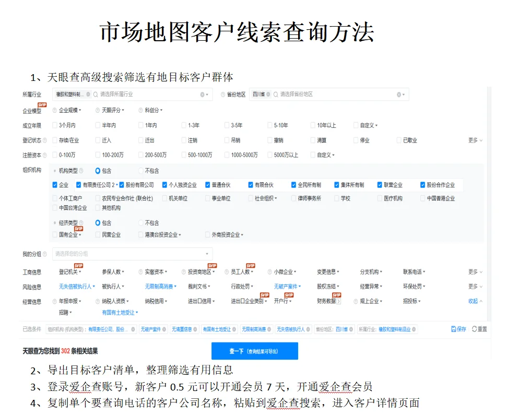
Task: Open help icon beside 规上企业
Action: 356,301
